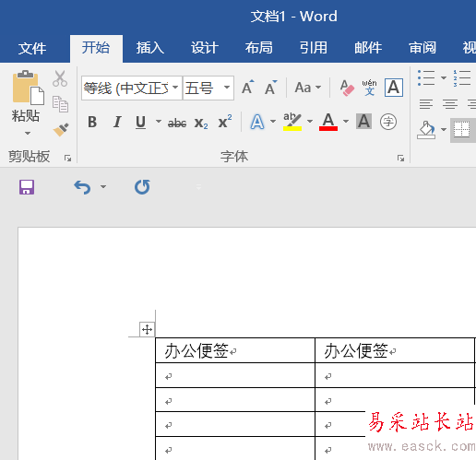Redo the last action
Screen dimensions: 476x460
[x=142, y=187]
